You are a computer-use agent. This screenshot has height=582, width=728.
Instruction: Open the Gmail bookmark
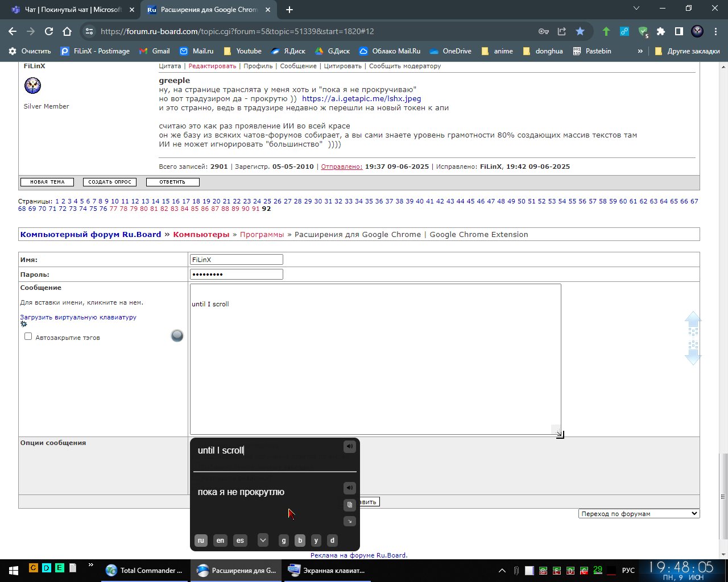tap(155, 51)
